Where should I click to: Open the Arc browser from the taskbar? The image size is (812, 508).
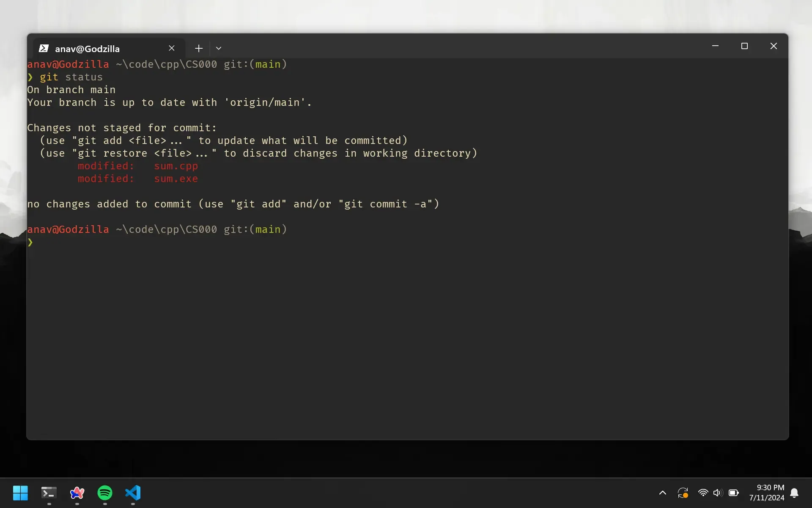pos(77,493)
